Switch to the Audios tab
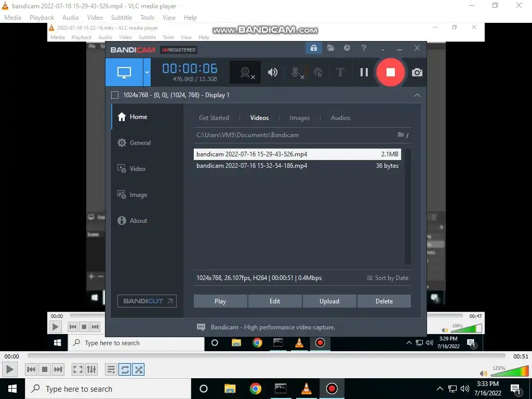Viewport: 532px width, 399px height. pyautogui.click(x=340, y=118)
